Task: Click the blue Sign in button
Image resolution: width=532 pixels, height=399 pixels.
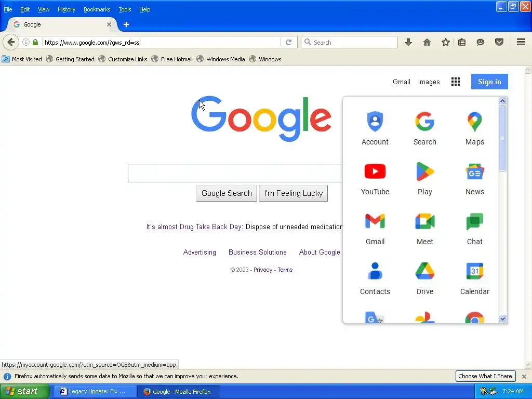Action: point(489,82)
